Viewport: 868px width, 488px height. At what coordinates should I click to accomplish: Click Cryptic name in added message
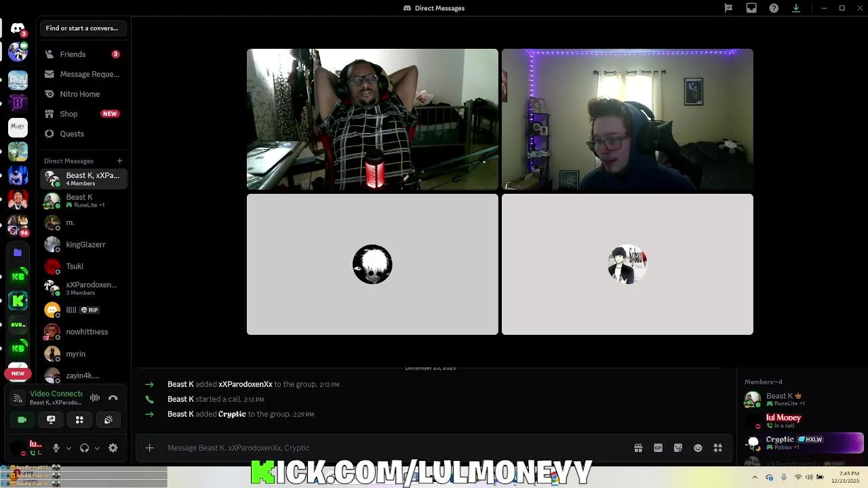click(232, 414)
